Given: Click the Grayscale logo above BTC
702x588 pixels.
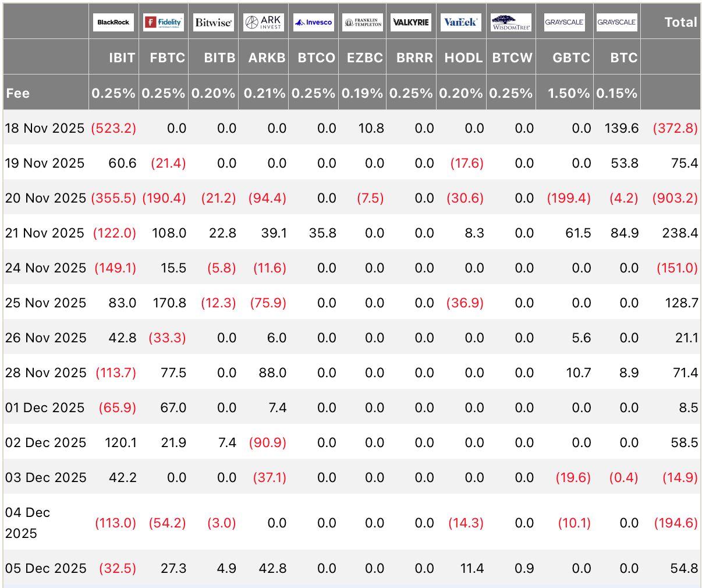Looking at the screenshot, I should pos(617,22).
